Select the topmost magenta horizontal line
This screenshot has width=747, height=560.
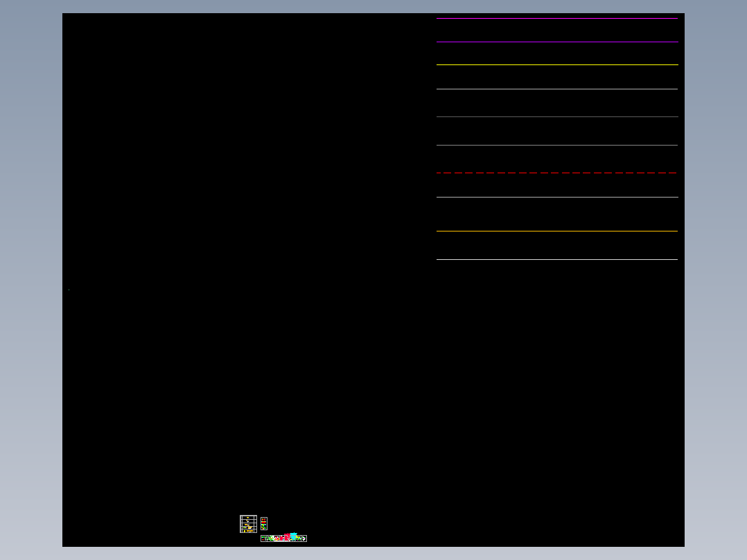point(557,19)
